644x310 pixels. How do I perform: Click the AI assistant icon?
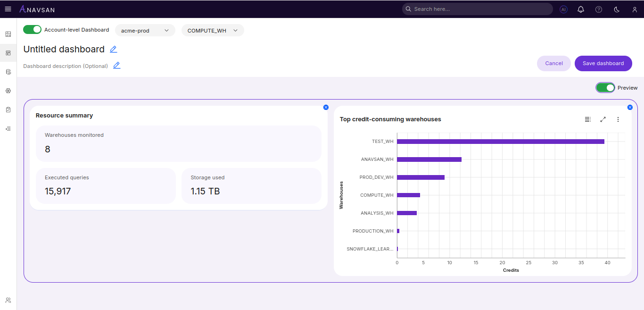pos(563,9)
